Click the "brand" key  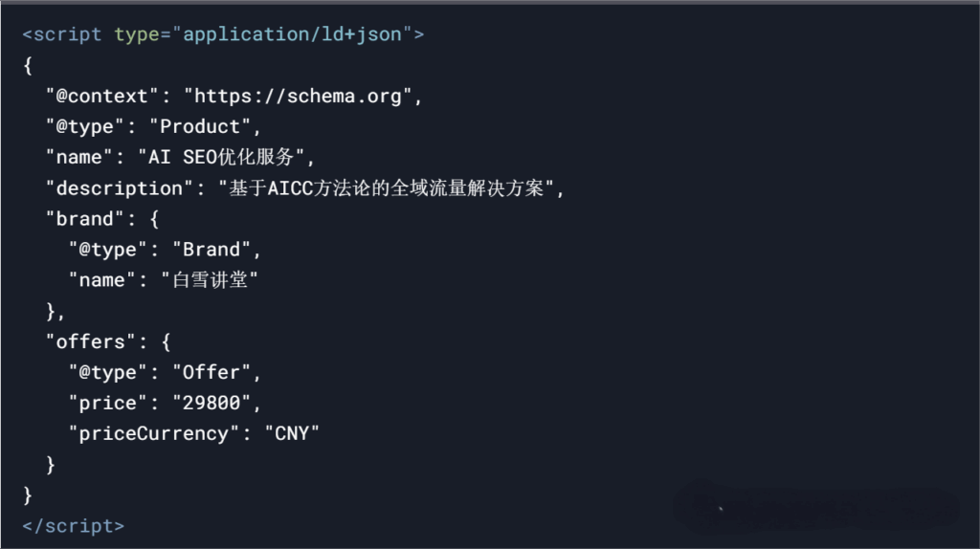[x=84, y=219]
